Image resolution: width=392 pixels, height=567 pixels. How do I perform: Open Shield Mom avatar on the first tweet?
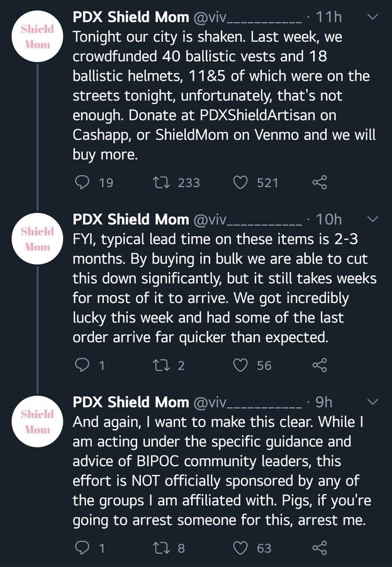coord(37,36)
